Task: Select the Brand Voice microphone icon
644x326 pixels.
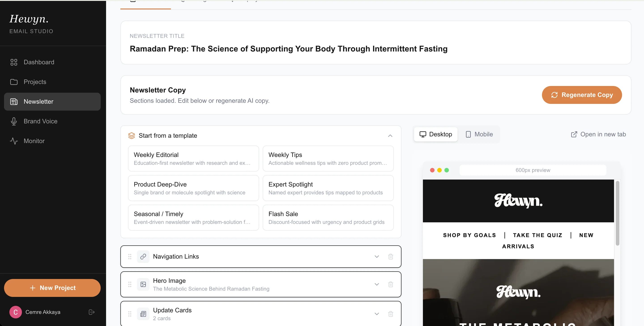Action: point(14,121)
